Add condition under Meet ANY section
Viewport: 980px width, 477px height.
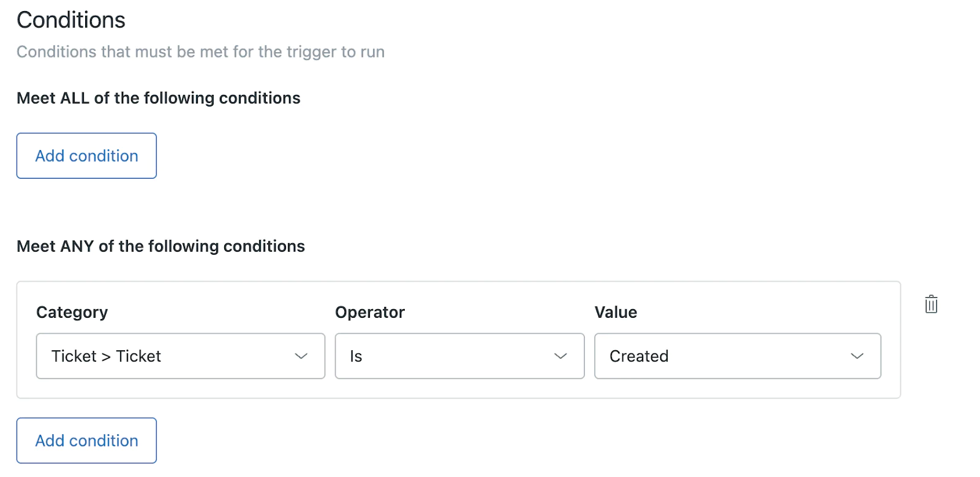pos(86,440)
